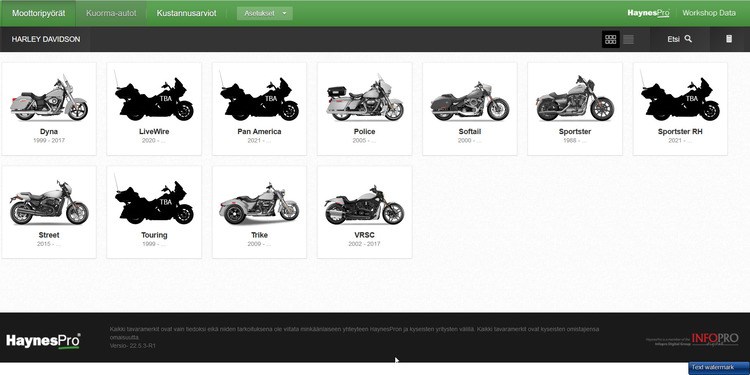Click the VRSC model name text
The image size is (750, 375).
pyautogui.click(x=364, y=235)
